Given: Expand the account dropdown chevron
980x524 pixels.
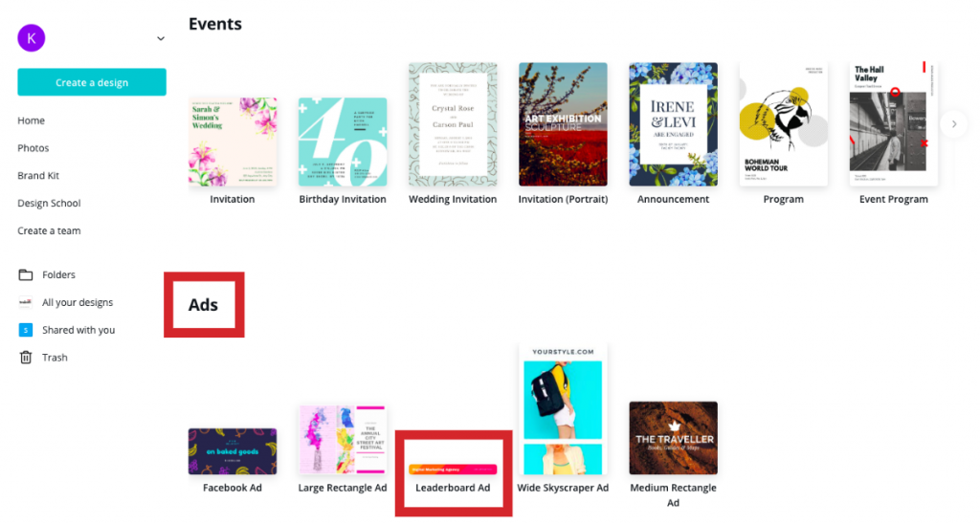Looking at the screenshot, I should click(x=161, y=38).
